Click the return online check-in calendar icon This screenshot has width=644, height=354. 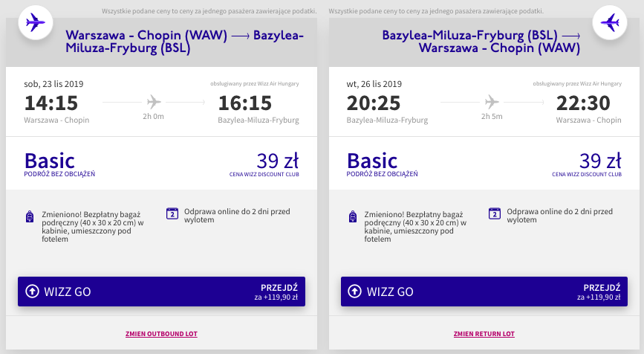tap(495, 213)
